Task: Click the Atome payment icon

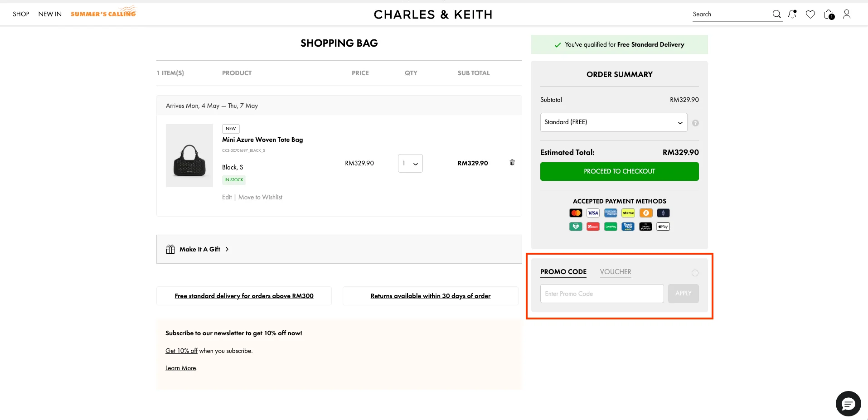Action: tap(628, 213)
